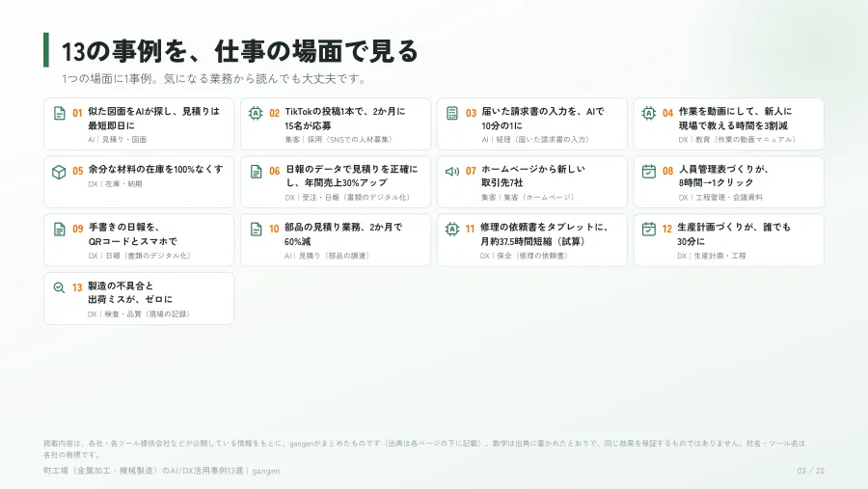
Task: Click the orange number 05
Action: tap(78, 171)
